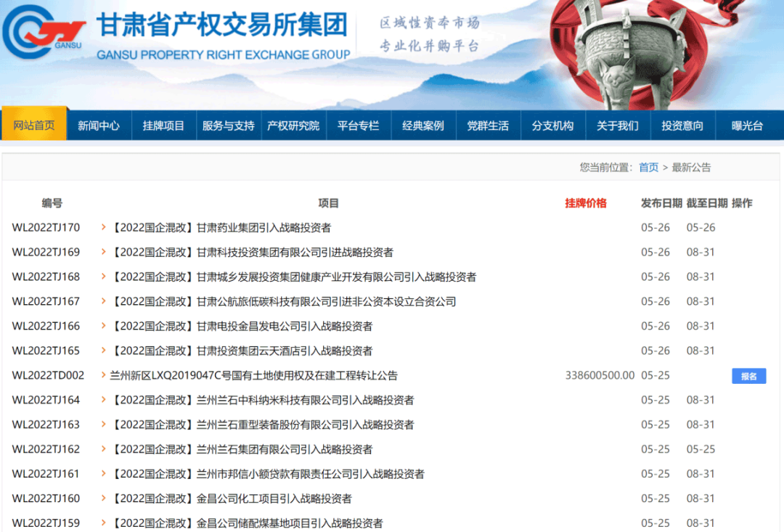The width and height of the screenshot is (784, 532).
Task: Click the 项目 column header
Action: pyautogui.click(x=329, y=203)
